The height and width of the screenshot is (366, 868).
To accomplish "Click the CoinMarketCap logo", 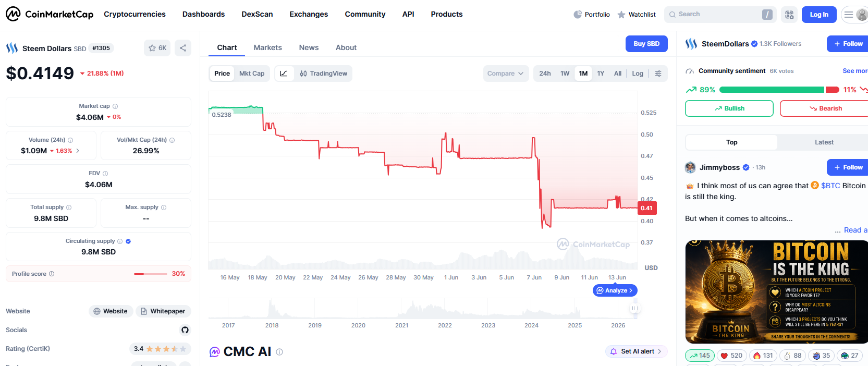I will (x=50, y=14).
